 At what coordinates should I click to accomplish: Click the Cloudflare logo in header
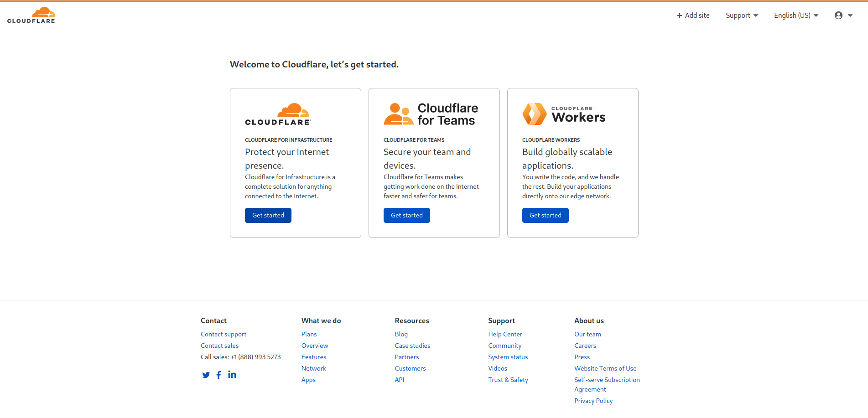[x=31, y=15]
